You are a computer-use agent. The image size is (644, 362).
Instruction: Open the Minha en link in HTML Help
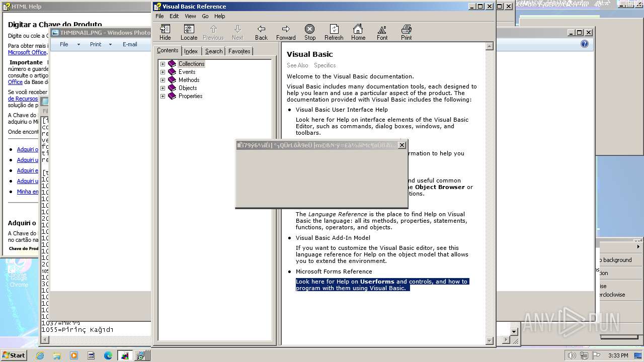28,192
